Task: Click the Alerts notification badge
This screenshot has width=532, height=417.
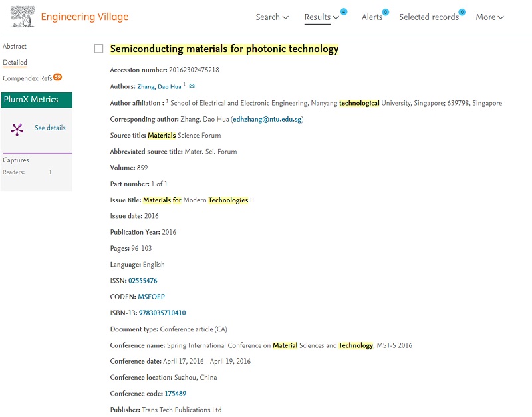Action: (x=386, y=12)
